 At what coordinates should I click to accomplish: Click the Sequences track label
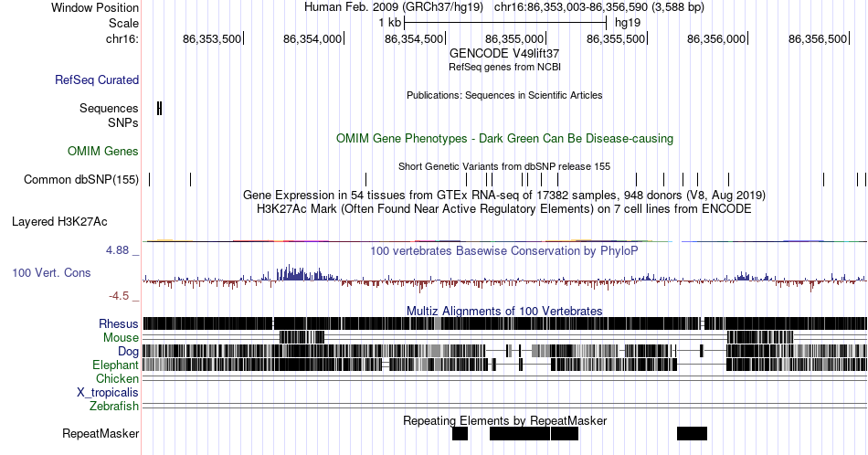pyautogui.click(x=109, y=108)
